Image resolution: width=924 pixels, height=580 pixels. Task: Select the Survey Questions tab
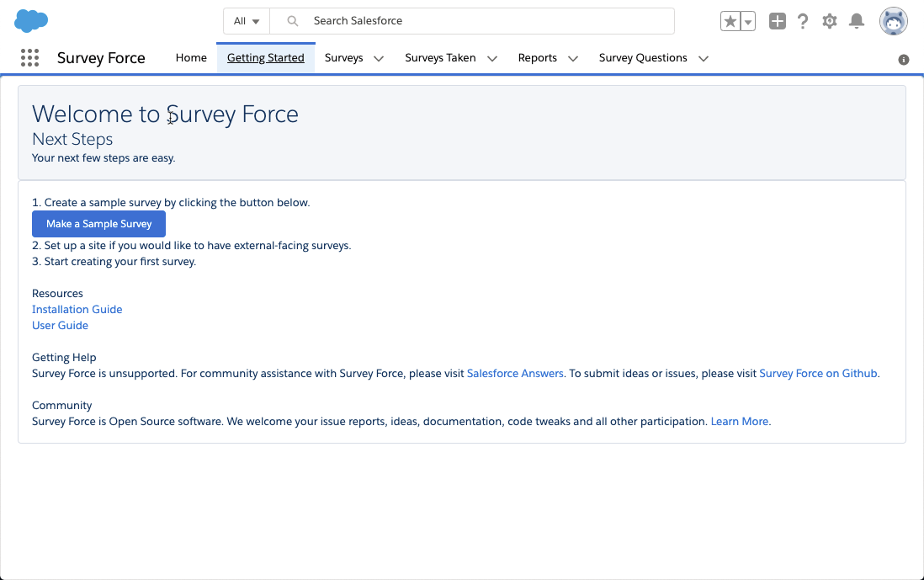[643, 58]
